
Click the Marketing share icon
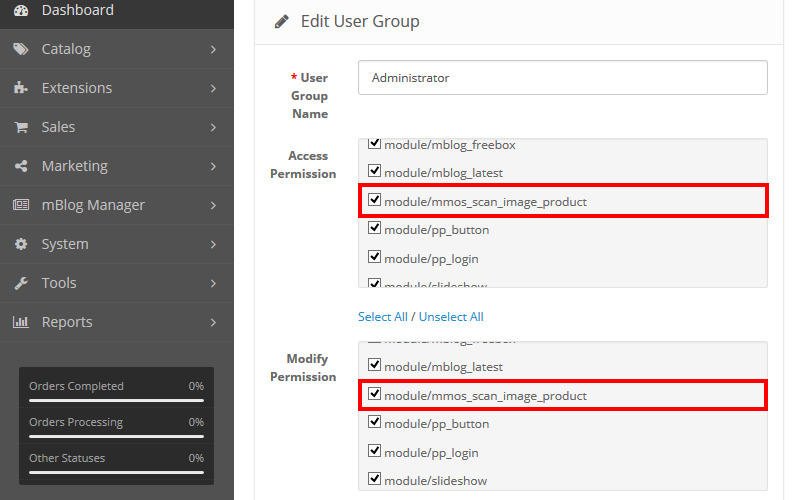pos(20,166)
